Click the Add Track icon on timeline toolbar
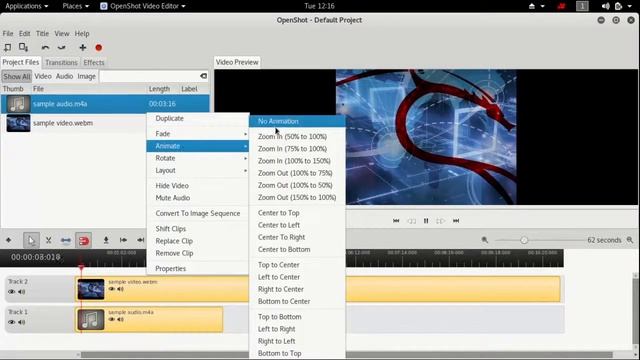640x360 pixels. (8, 240)
